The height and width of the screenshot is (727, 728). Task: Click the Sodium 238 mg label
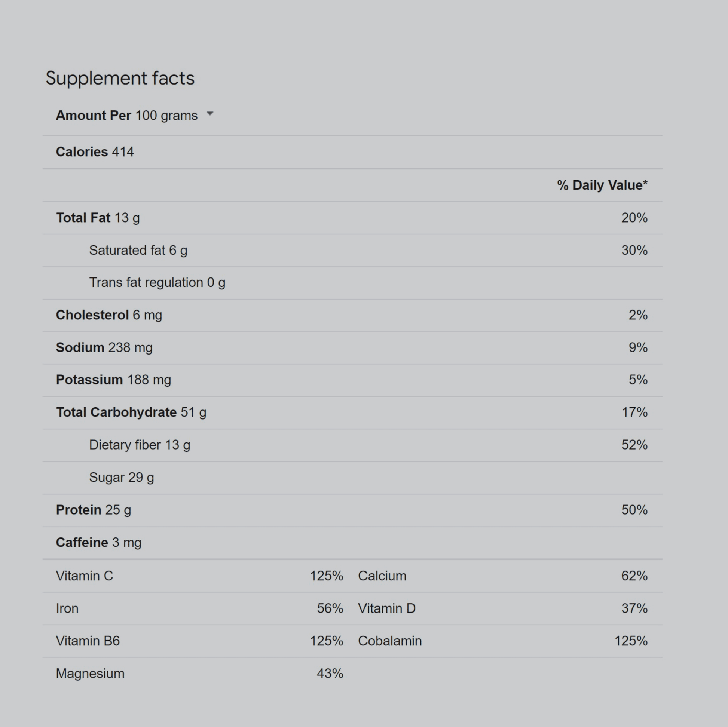coord(104,347)
